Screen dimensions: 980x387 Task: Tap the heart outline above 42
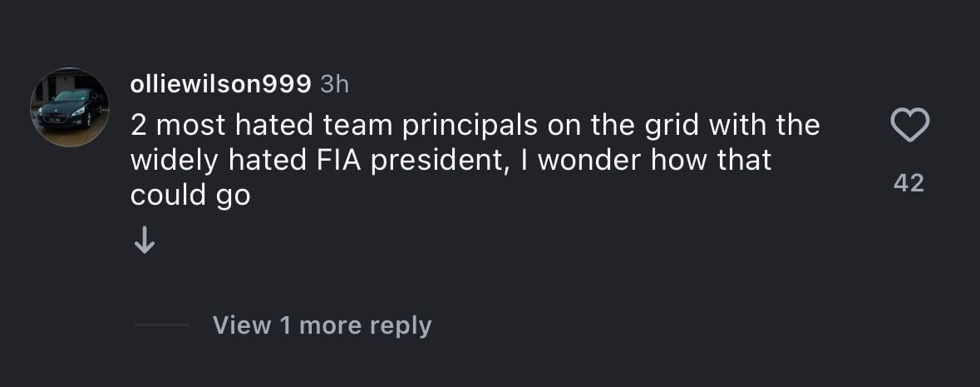(909, 127)
